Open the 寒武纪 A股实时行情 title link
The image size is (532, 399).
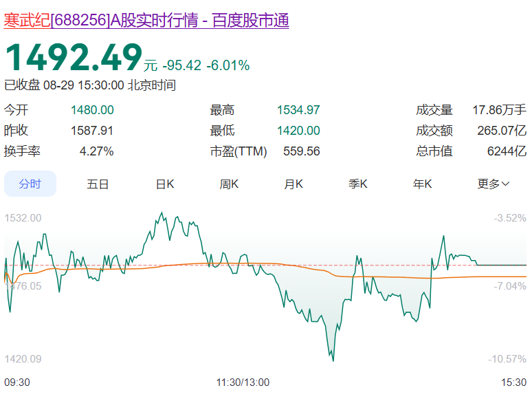146,21
